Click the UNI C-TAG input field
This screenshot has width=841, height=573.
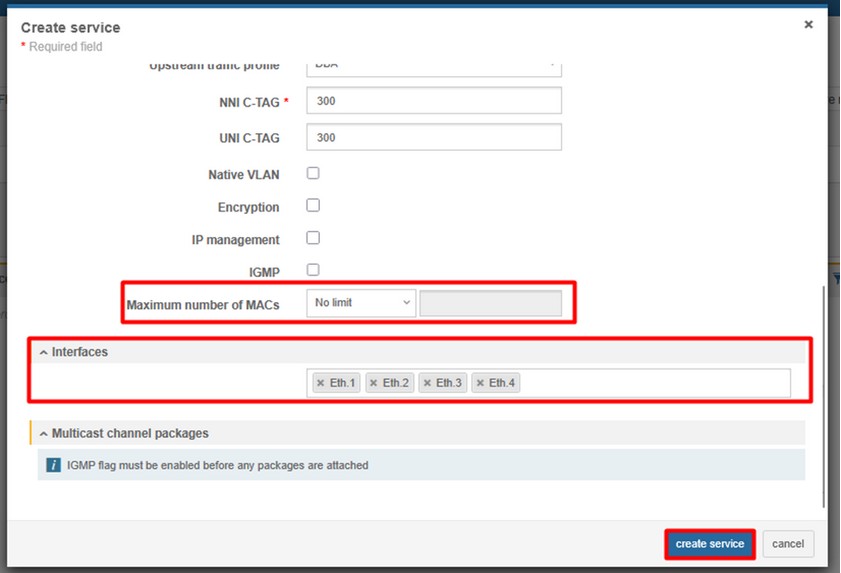pos(433,137)
